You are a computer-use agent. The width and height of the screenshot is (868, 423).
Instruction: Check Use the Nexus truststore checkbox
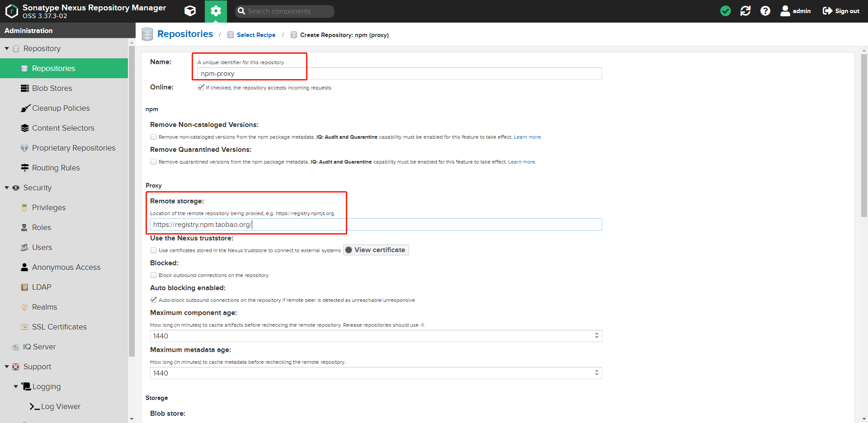click(154, 250)
